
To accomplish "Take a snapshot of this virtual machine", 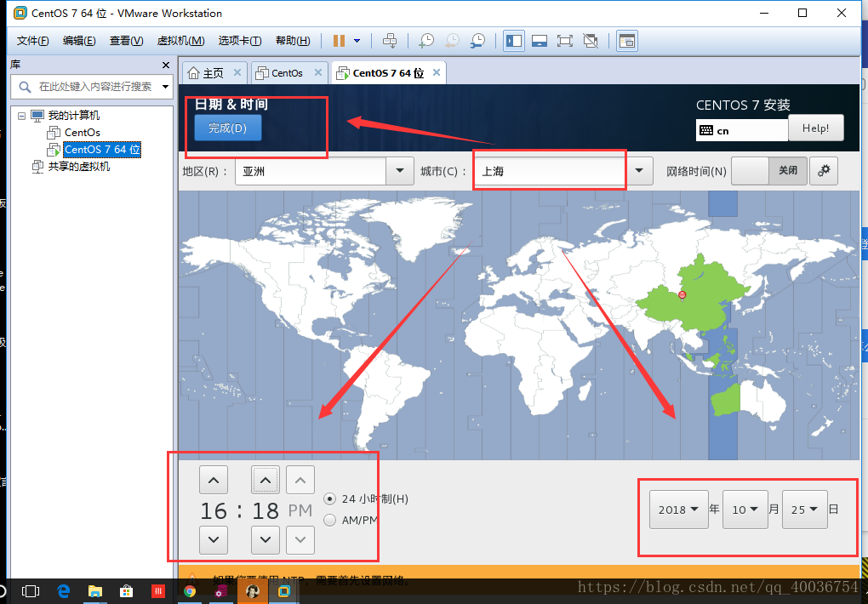I will pyautogui.click(x=426, y=41).
